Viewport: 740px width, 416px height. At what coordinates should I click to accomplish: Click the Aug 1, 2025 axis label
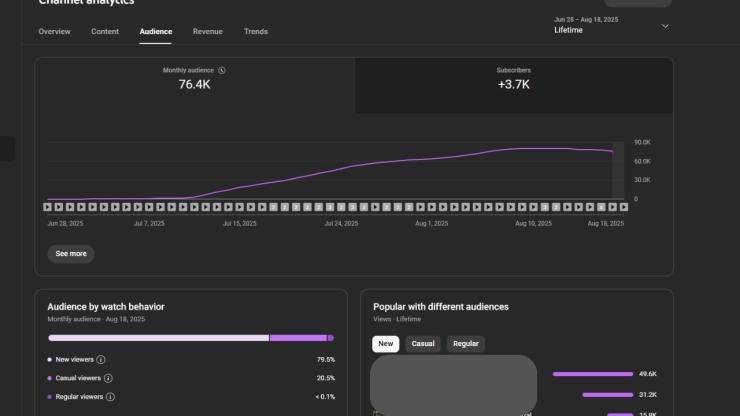coord(431,223)
